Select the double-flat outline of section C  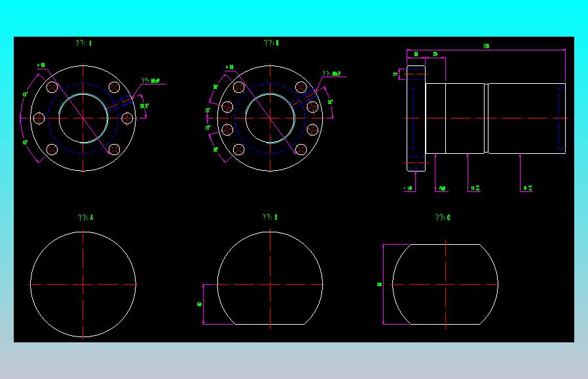(x=445, y=285)
